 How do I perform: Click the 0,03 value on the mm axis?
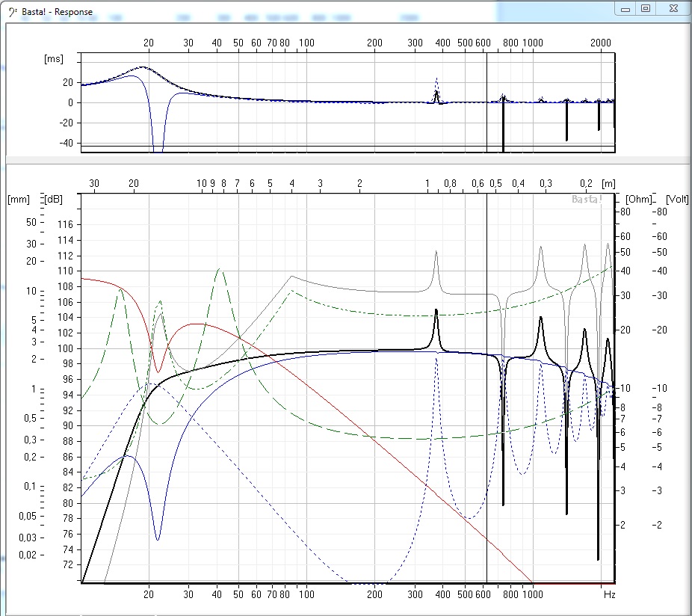[x=28, y=538]
